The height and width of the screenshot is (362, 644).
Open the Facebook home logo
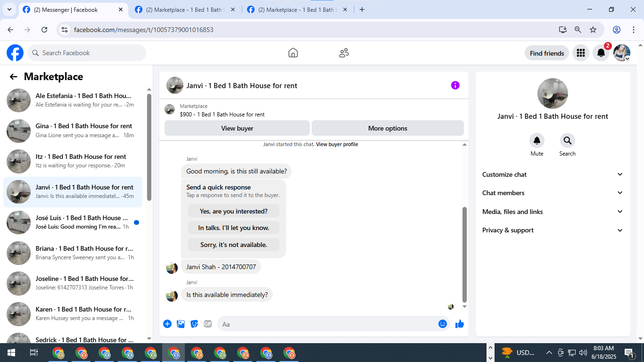click(15, 53)
